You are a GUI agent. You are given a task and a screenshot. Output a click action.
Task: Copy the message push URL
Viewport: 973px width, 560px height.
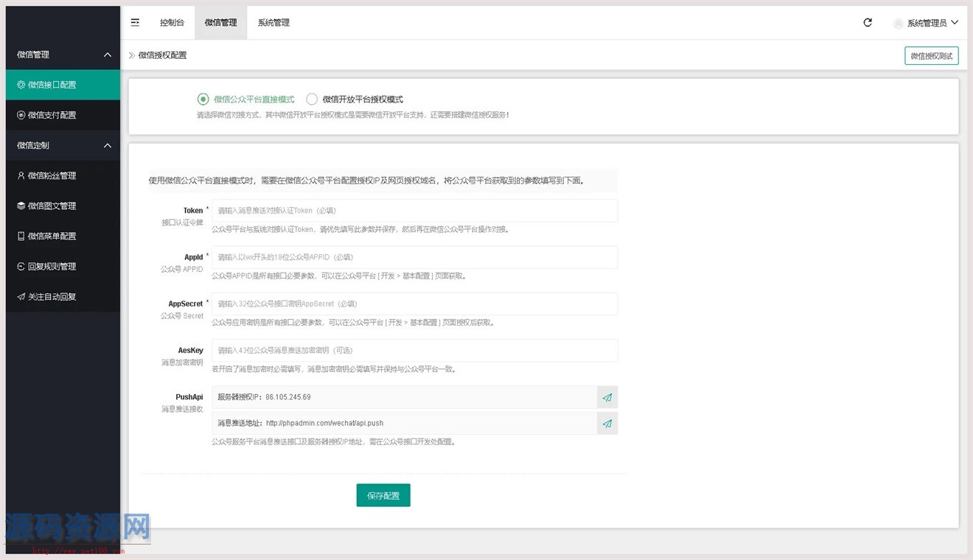[x=607, y=424]
